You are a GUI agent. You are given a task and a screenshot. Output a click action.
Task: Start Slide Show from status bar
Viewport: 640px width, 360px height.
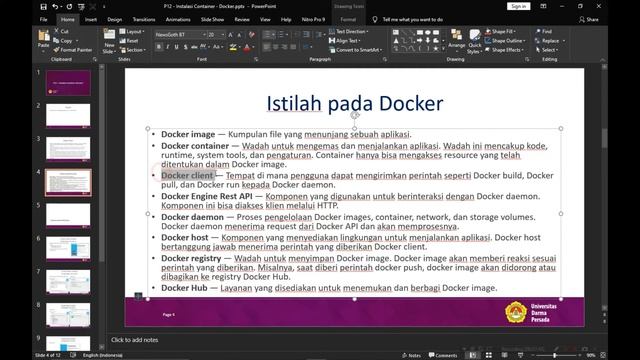click(520, 355)
